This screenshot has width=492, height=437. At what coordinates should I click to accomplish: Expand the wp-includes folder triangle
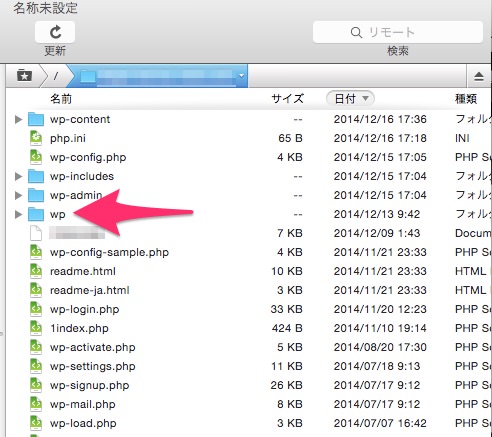[x=19, y=176]
